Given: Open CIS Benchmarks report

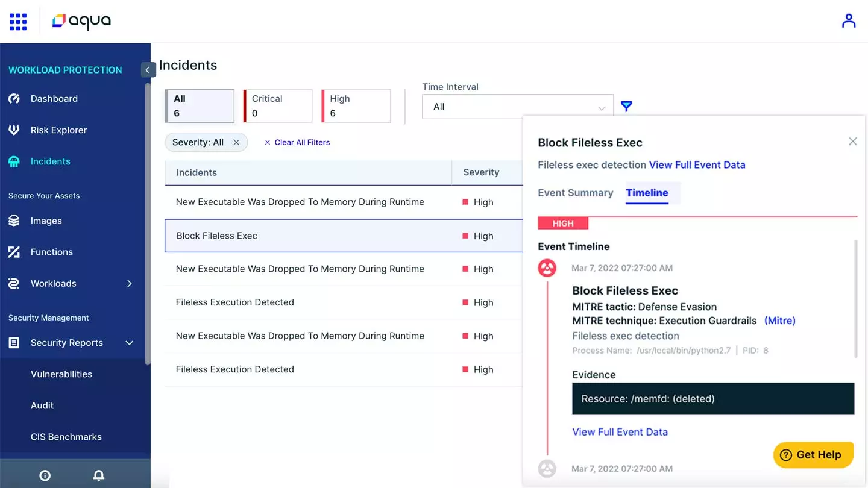Looking at the screenshot, I should click(66, 437).
